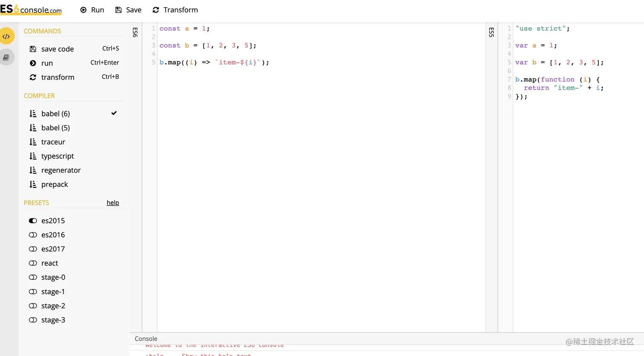Click the floppy disk save code icon
The height and width of the screenshot is (356, 644).
33,49
